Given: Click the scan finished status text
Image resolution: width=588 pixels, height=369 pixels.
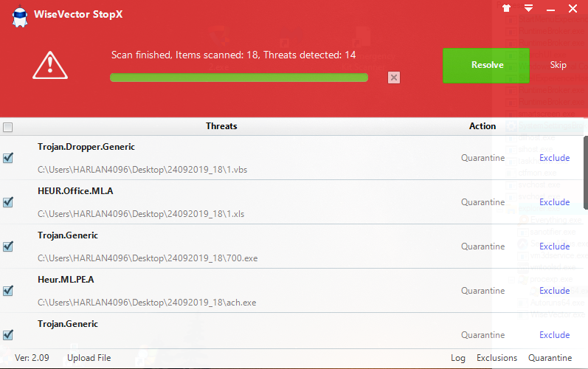Looking at the screenshot, I should point(233,55).
